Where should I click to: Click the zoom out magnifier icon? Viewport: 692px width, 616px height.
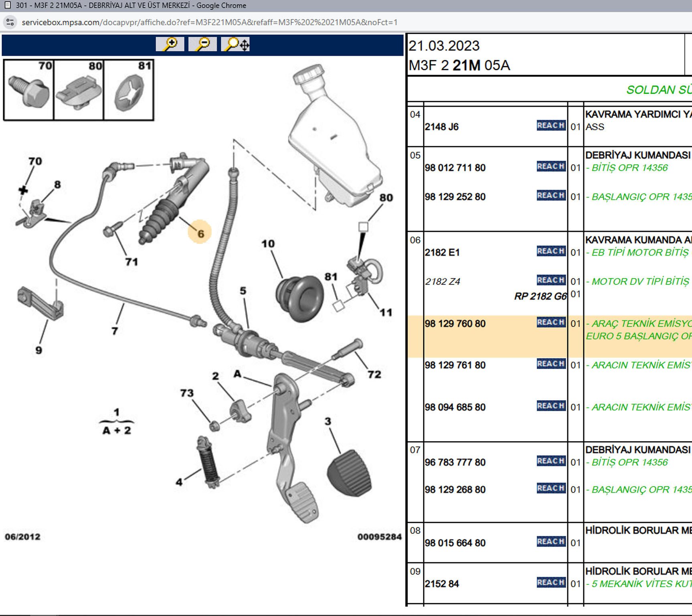202,44
